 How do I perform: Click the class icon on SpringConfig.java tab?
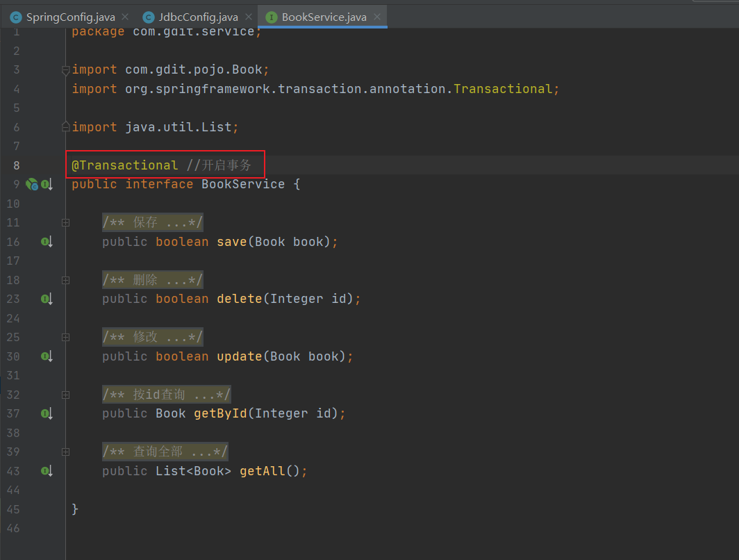pos(16,17)
